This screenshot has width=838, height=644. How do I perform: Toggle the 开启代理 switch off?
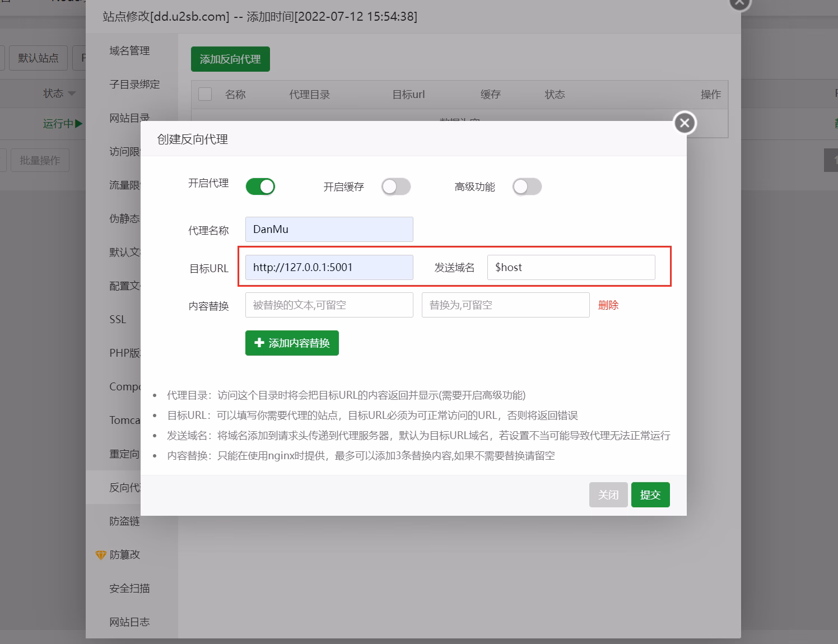coord(260,186)
